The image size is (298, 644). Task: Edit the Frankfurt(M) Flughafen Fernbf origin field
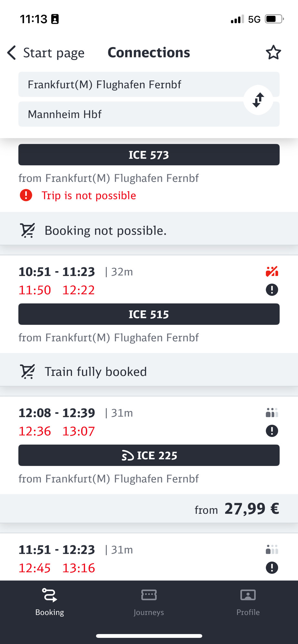[149, 84]
